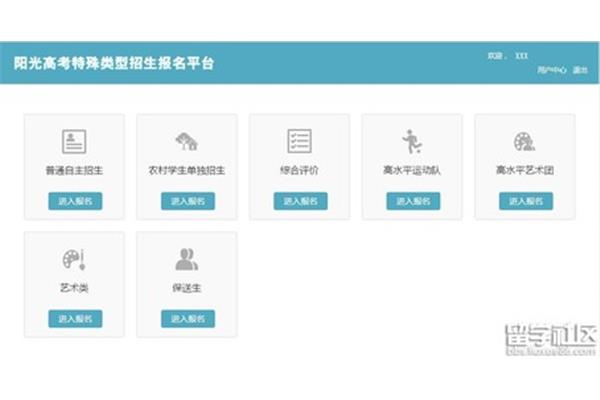Click the 艺术类 label
Image resolution: width=600 pixels, height=400 pixels.
pyautogui.click(x=74, y=287)
